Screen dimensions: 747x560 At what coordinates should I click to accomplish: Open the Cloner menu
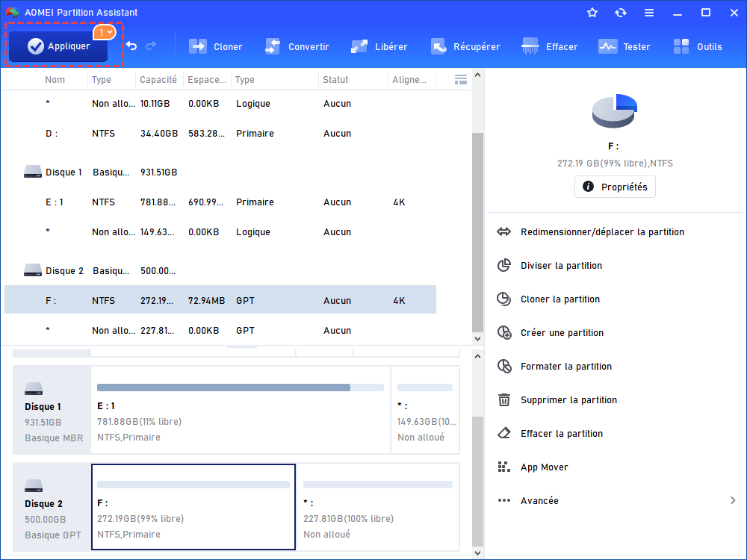[x=216, y=46]
